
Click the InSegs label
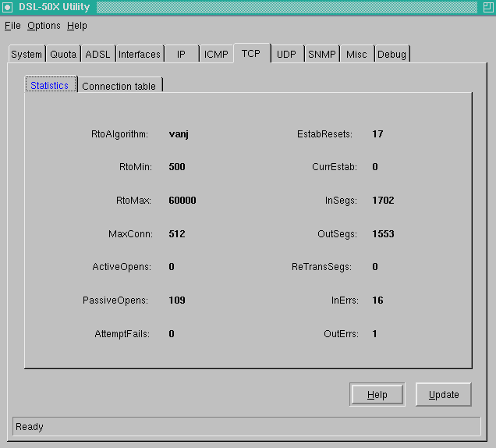click(341, 201)
